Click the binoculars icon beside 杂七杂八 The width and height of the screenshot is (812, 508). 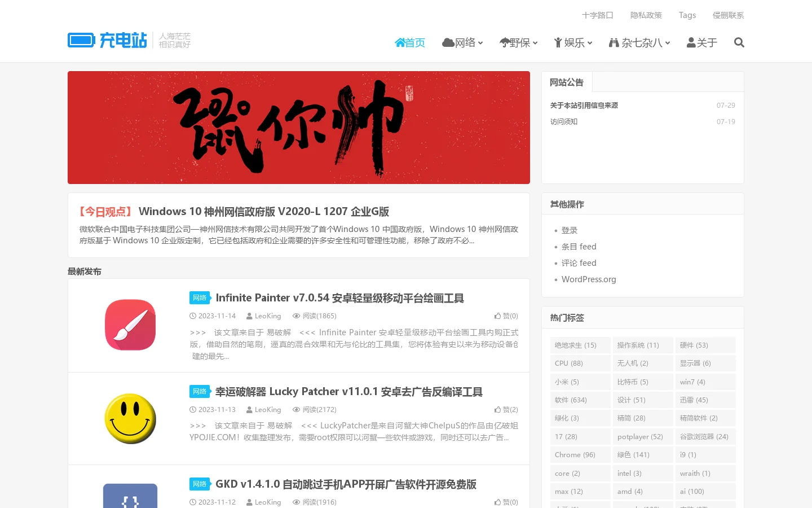click(x=614, y=42)
